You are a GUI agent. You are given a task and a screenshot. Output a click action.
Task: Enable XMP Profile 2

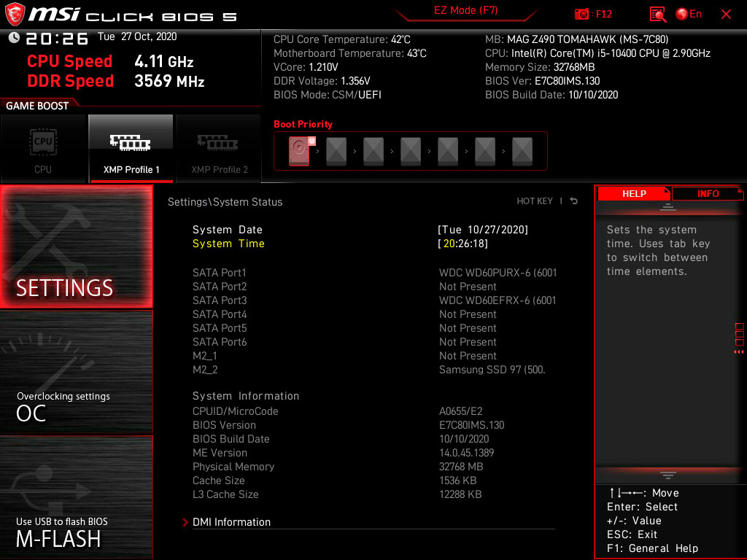(x=219, y=149)
